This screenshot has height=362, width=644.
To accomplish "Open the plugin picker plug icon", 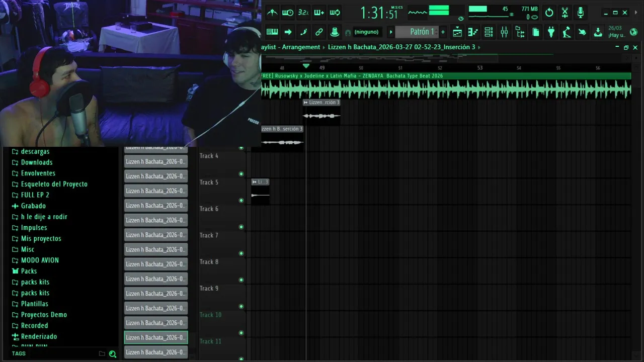I will [x=551, y=32].
